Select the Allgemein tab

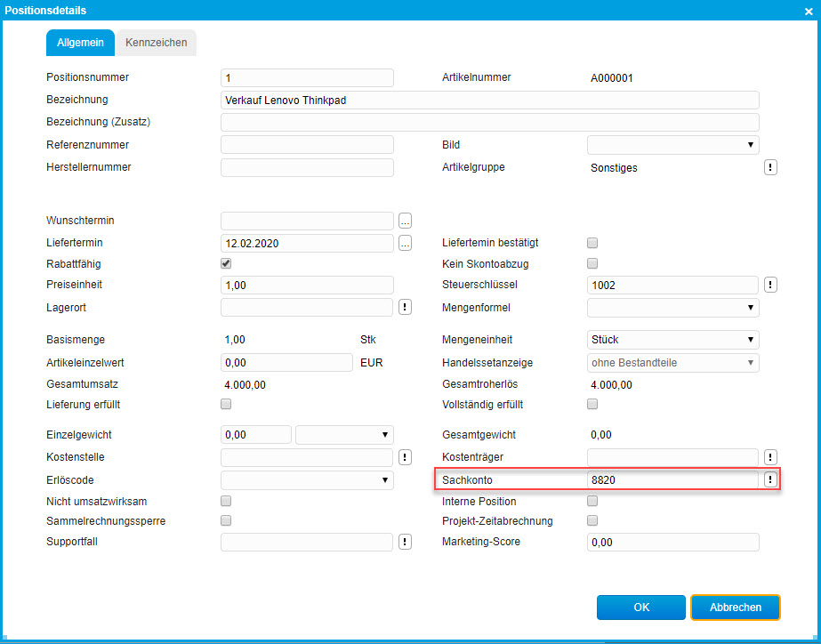click(80, 43)
